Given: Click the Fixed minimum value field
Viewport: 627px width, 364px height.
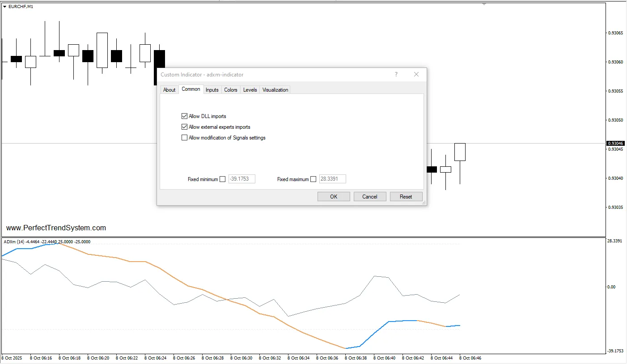Looking at the screenshot, I should pos(241,179).
